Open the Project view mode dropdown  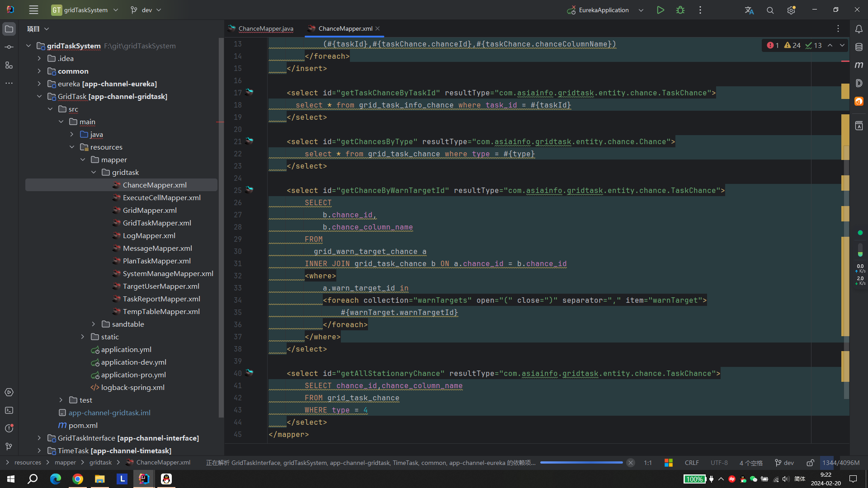[38, 29]
